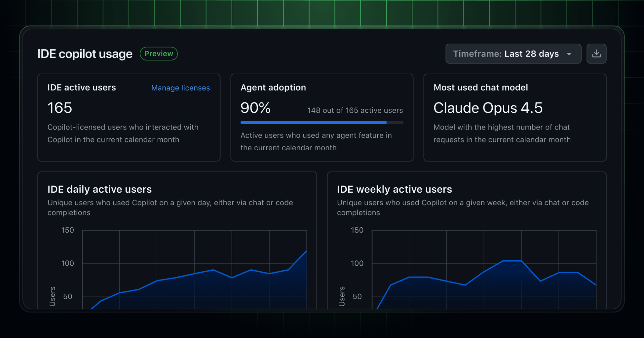Click the 148 out of 165 label
Image resolution: width=644 pixels, height=338 pixels.
(355, 110)
